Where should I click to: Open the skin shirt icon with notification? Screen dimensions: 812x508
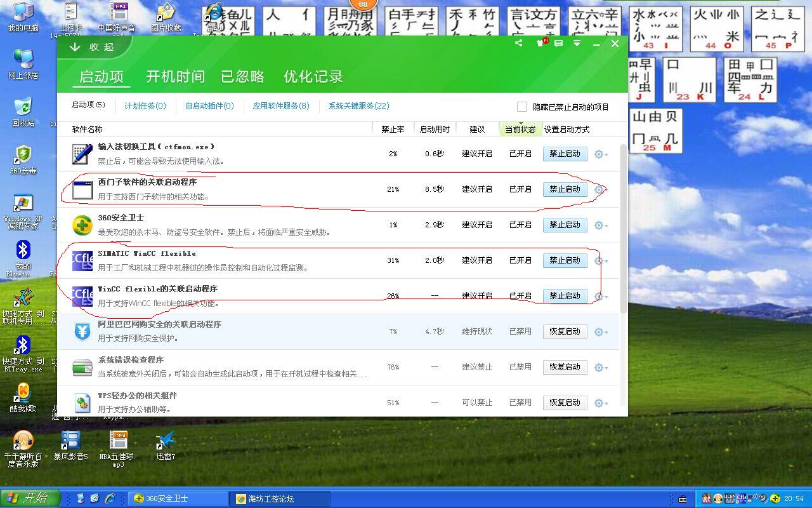[541, 43]
